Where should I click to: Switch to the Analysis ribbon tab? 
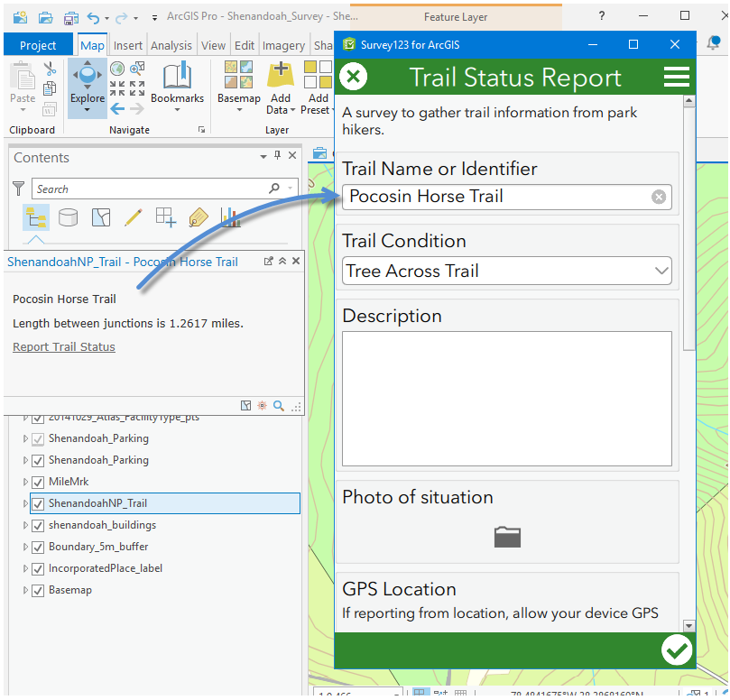[x=171, y=45]
